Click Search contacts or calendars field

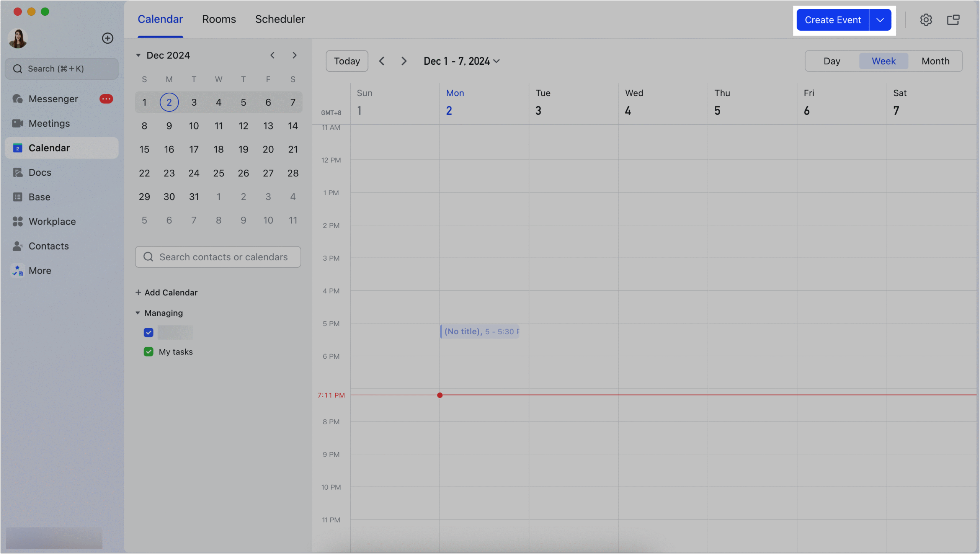(x=218, y=257)
